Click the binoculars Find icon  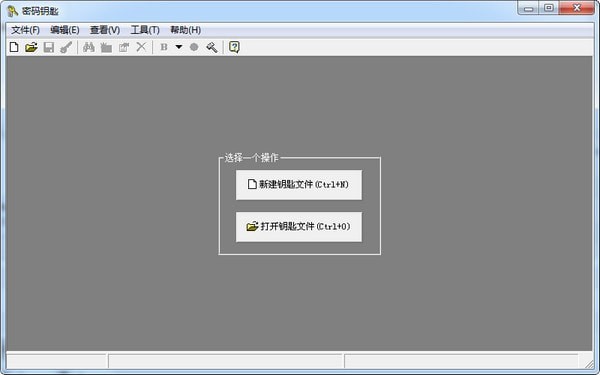click(x=88, y=47)
